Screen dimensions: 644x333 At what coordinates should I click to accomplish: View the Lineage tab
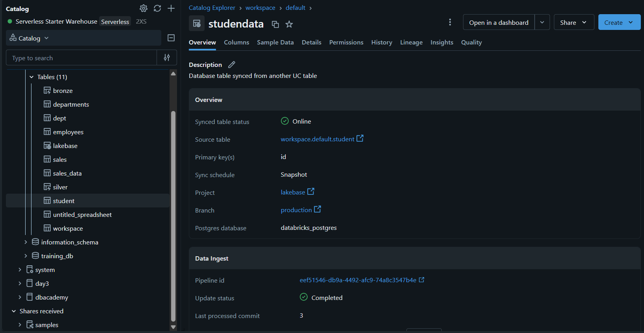pos(411,42)
